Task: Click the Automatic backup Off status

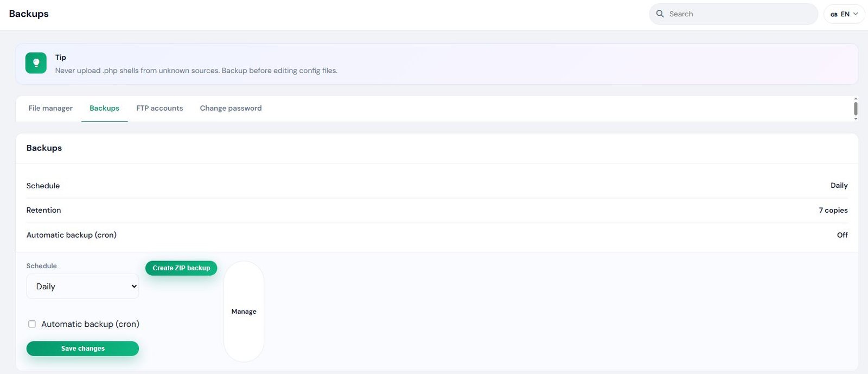Action: pos(842,235)
